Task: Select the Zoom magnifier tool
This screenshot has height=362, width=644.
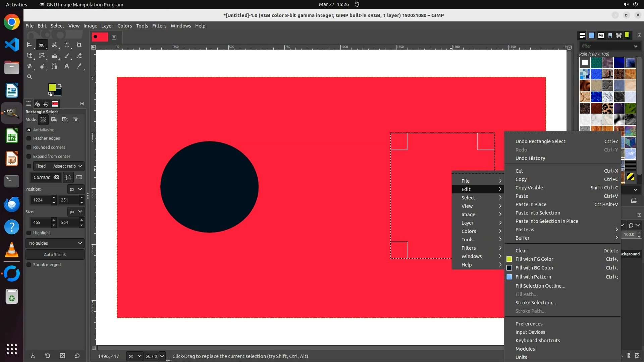Action: (x=30, y=77)
